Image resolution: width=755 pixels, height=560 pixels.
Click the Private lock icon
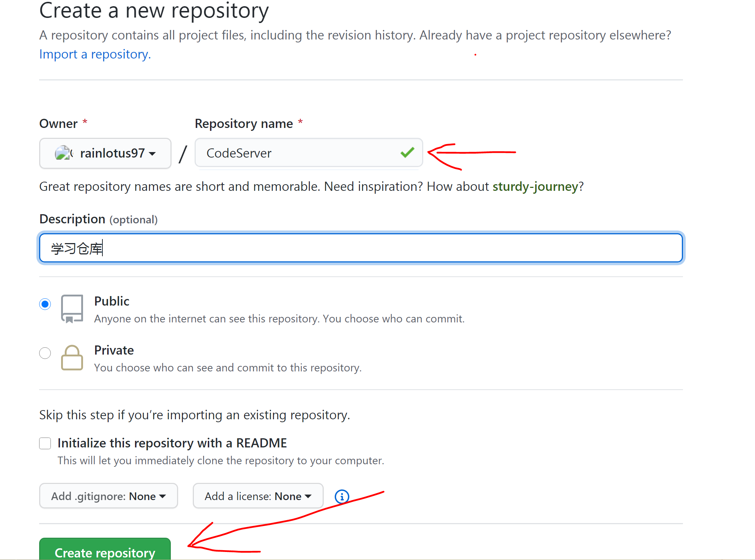(72, 358)
